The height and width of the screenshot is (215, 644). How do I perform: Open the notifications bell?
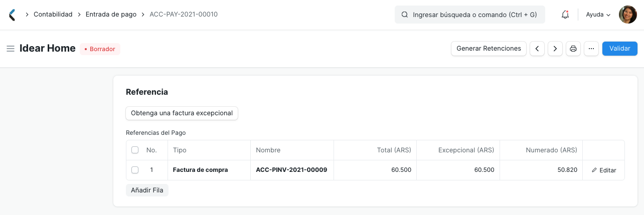pyautogui.click(x=565, y=15)
